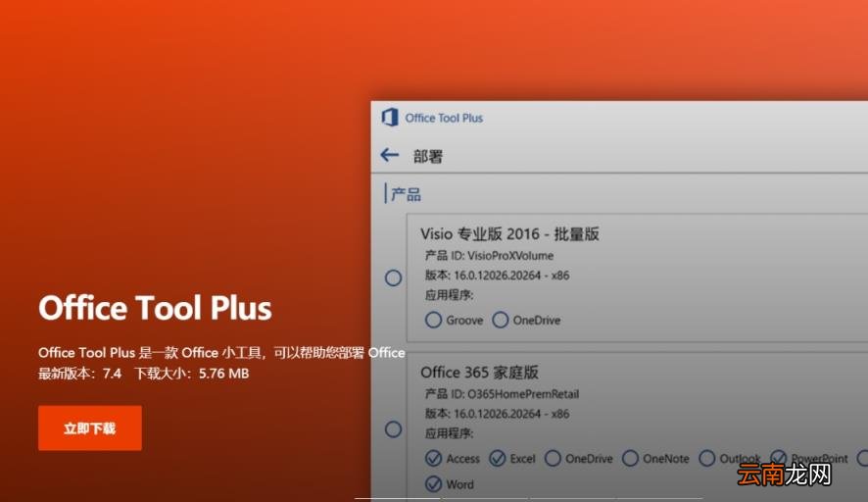The height and width of the screenshot is (502, 868).
Task: Click the 产品 ID: O365HomePremRetail text
Action: pos(503,394)
